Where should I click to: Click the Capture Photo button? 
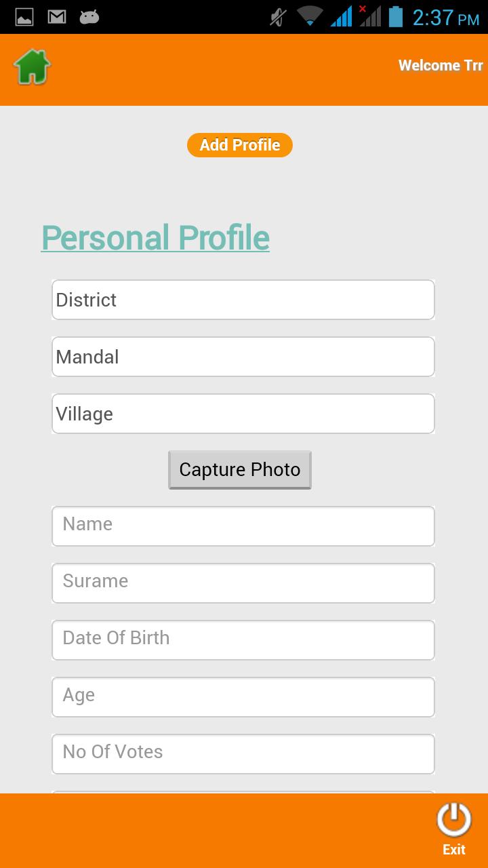click(240, 470)
